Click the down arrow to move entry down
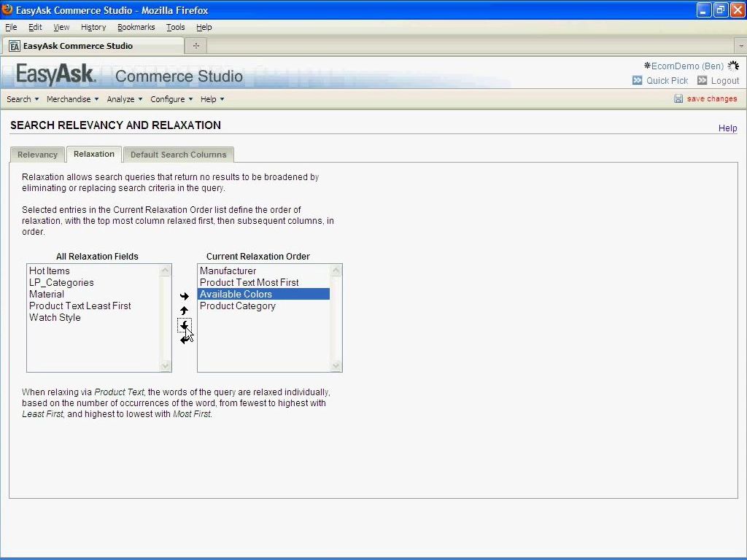 pos(185,326)
